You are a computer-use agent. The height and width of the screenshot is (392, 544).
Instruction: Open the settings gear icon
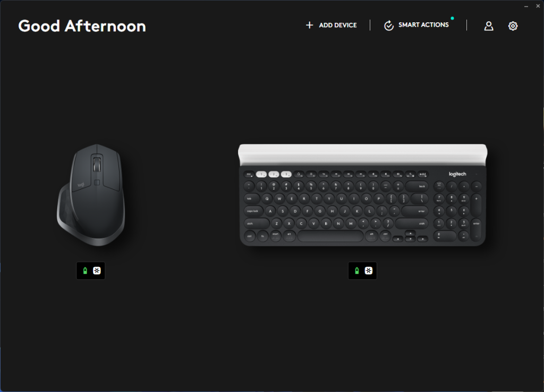tap(513, 25)
